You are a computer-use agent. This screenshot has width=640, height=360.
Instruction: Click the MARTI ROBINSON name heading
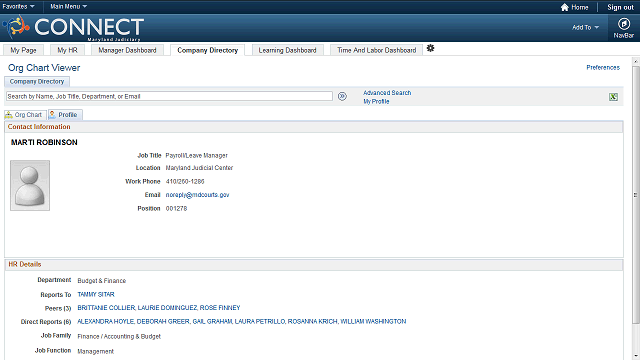[x=44, y=142]
